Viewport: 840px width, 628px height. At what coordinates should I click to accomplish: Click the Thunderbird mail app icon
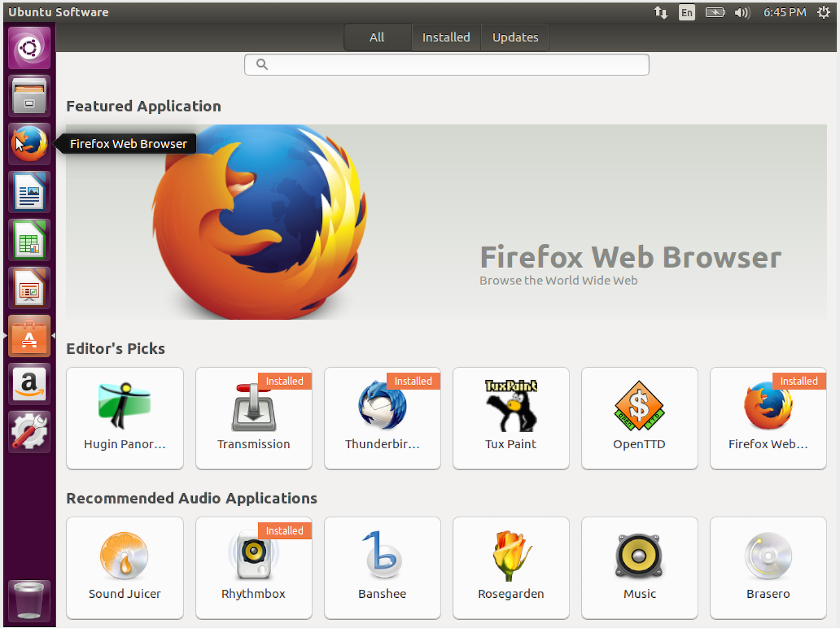[382, 405]
